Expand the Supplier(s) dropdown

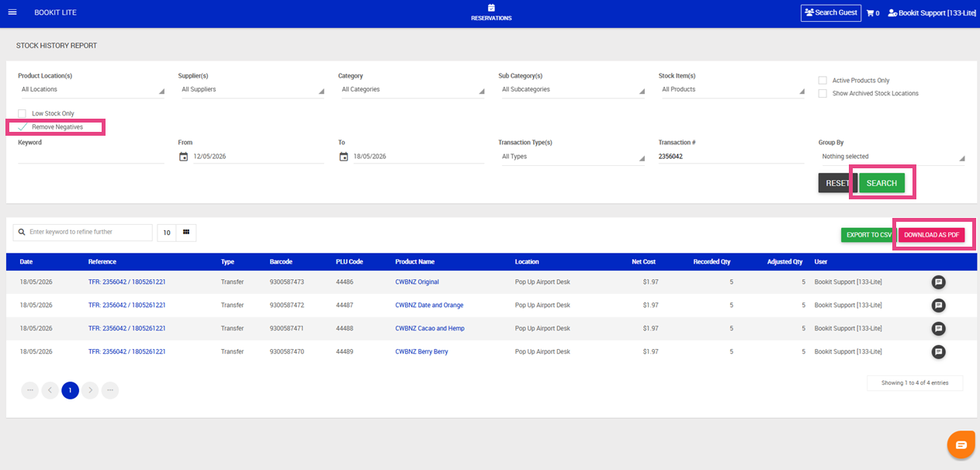pyautogui.click(x=251, y=90)
